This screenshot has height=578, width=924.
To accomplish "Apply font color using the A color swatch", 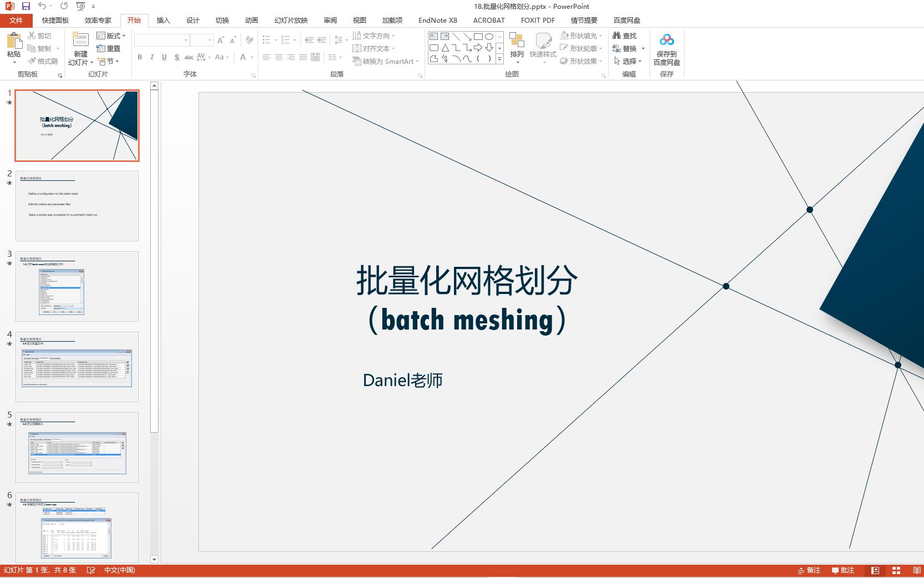I will click(x=242, y=57).
